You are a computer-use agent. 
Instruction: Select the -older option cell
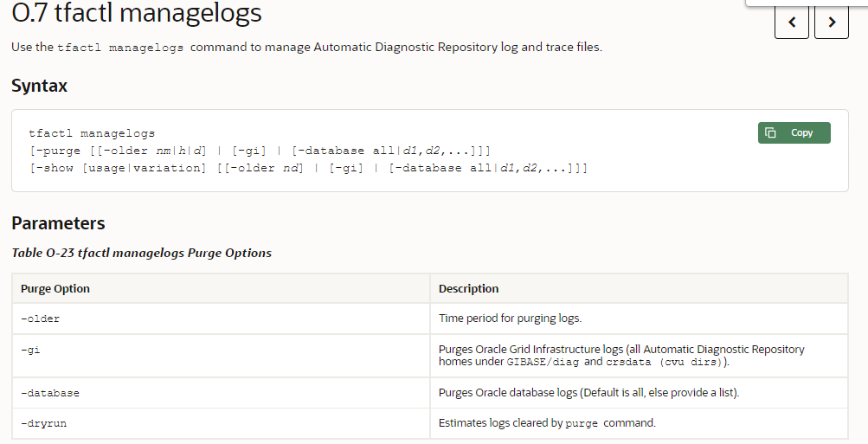tap(41, 319)
